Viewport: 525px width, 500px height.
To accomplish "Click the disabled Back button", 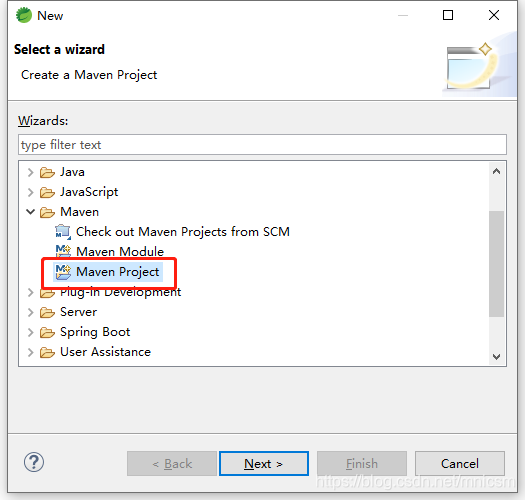I will point(172,463).
